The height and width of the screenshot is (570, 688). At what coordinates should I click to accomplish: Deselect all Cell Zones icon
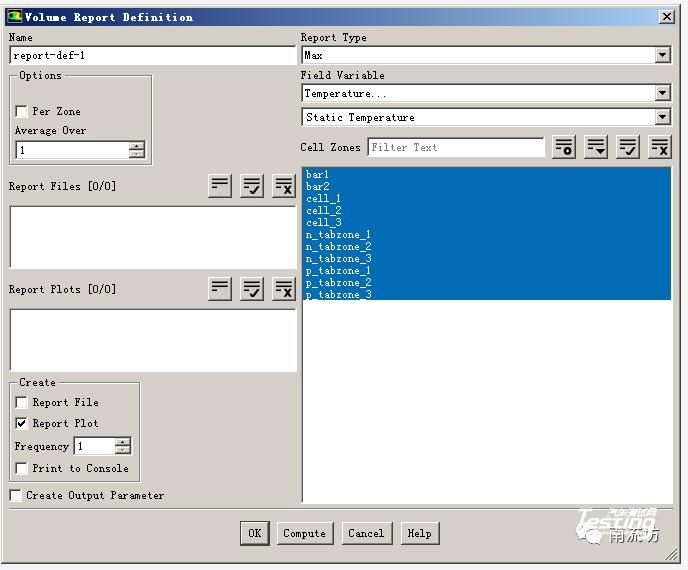click(x=660, y=147)
